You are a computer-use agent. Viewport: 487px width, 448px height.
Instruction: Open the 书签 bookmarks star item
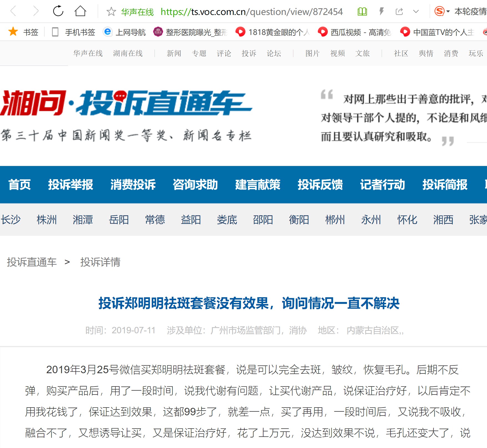23,32
